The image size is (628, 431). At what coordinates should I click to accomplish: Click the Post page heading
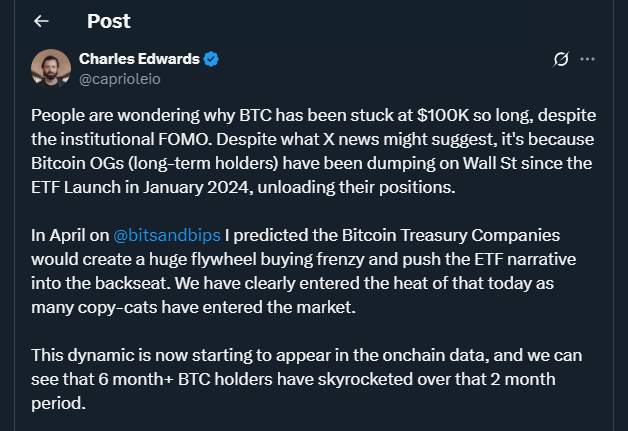(109, 21)
